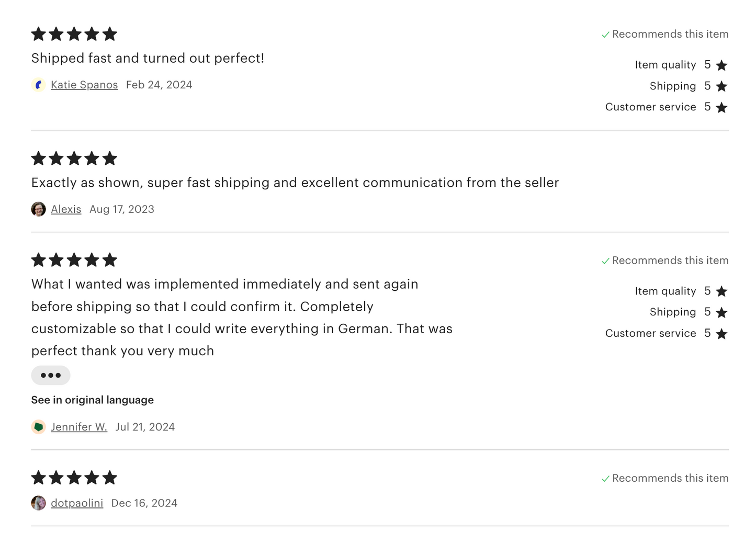Click See in original language

pyautogui.click(x=93, y=400)
